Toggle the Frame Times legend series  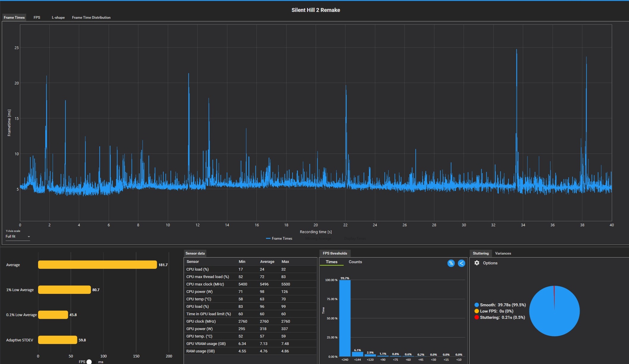point(279,239)
